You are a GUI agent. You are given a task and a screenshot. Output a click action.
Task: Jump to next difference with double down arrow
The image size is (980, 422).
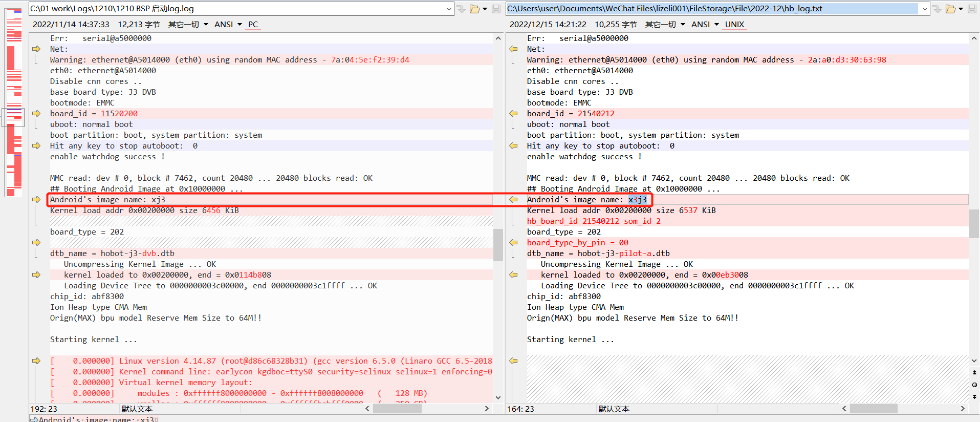(974, 396)
